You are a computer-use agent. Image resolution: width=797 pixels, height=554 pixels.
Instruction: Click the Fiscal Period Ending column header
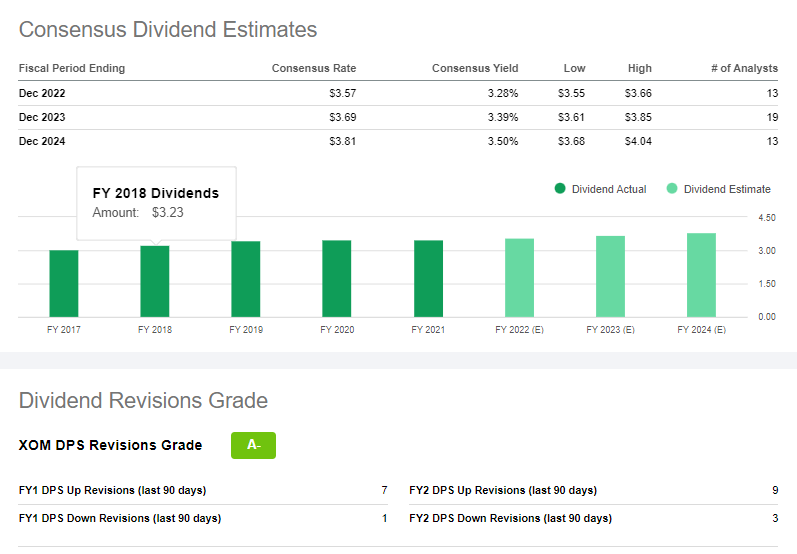pos(72,68)
